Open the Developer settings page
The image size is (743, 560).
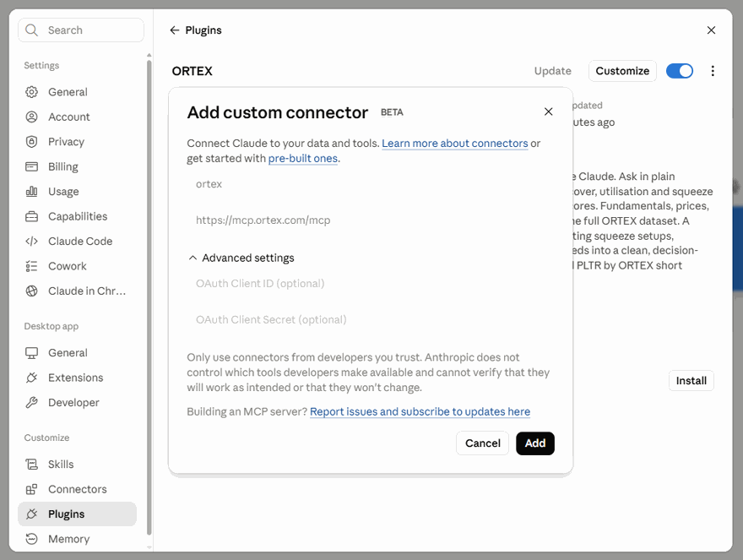(77, 403)
